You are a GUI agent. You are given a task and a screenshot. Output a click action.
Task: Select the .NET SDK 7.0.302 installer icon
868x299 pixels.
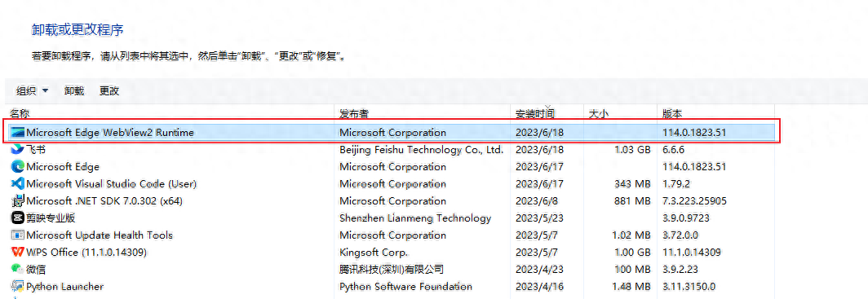18,200
